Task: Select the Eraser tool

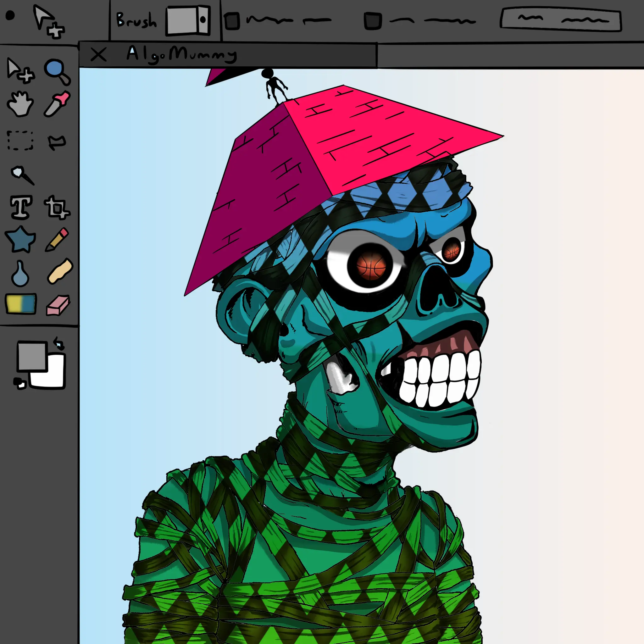Action: click(x=58, y=305)
